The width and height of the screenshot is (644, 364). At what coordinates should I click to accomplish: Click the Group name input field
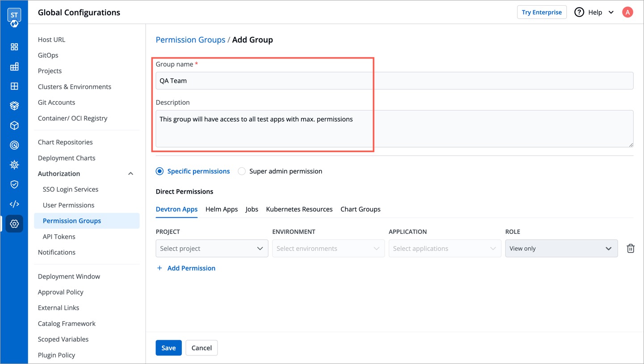(394, 81)
